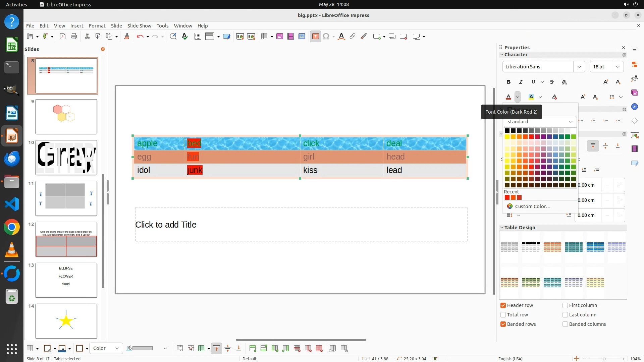
Task: Enable the Banded columns checkbox
Action: (565, 324)
